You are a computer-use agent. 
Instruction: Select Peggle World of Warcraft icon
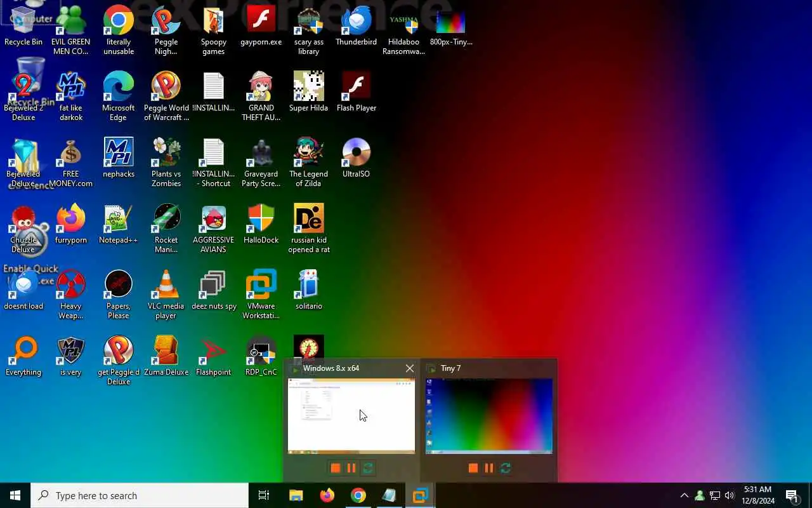click(x=166, y=97)
